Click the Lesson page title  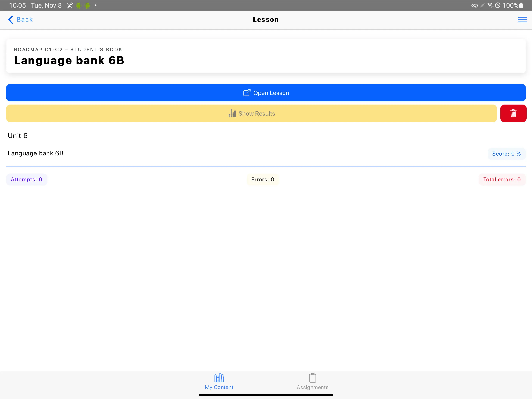pyautogui.click(x=266, y=19)
